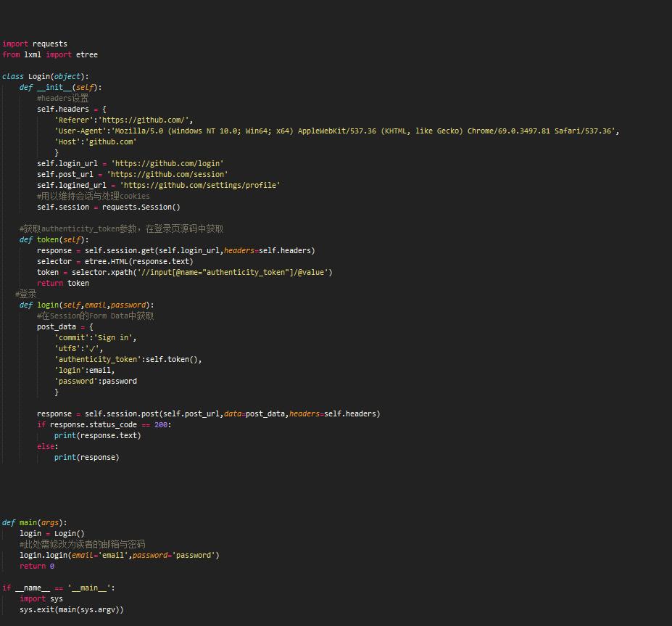This screenshot has height=626, width=672.
Task: Click the 'Host':'github.com' line
Action: [96, 141]
